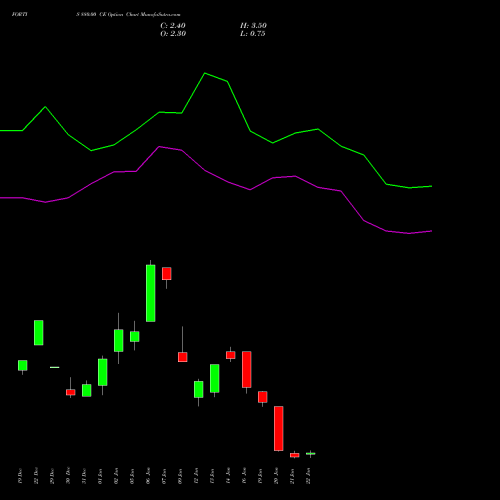Click the small red candle above 21 Jan
Image resolution: width=500 pixels, height=500 pixels.
(x=295, y=455)
